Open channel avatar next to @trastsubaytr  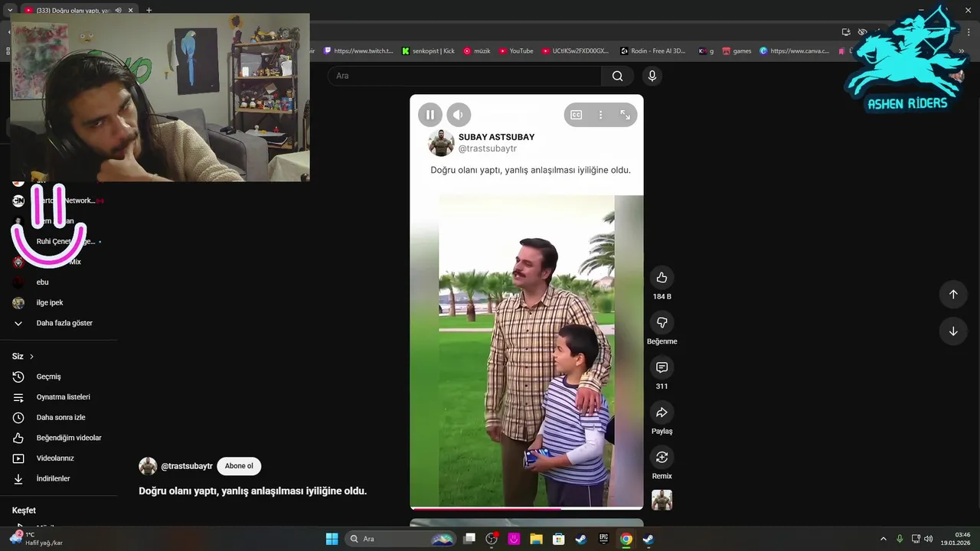coord(148,466)
